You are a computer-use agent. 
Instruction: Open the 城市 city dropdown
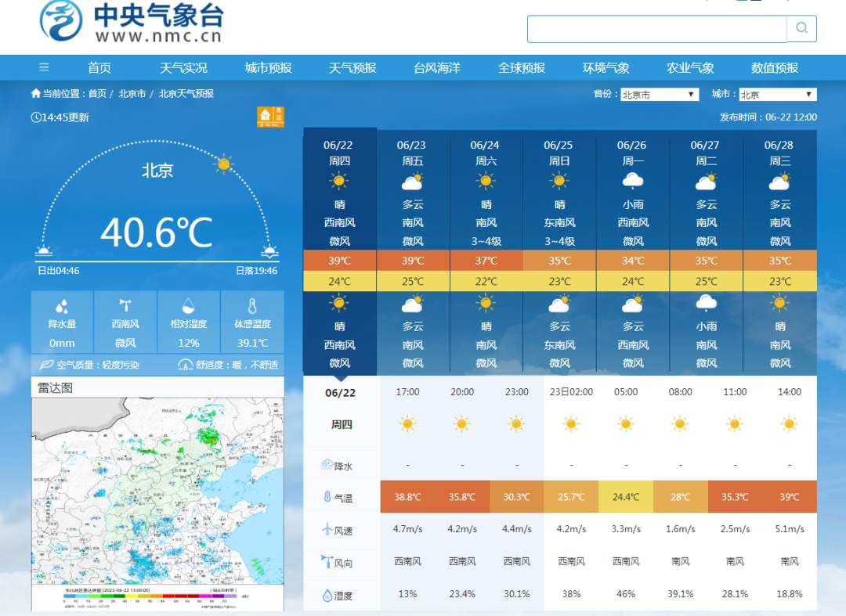(777, 95)
